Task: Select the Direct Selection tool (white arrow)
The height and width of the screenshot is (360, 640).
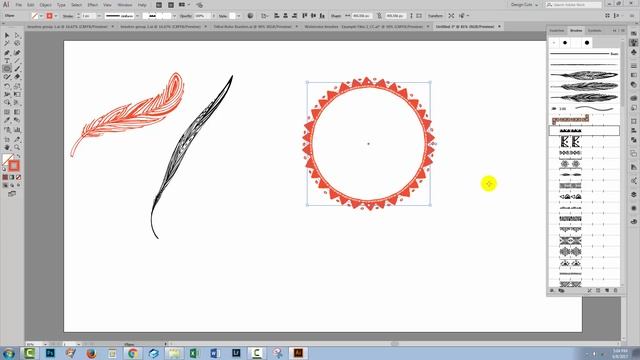Action: [x=17, y=36]
